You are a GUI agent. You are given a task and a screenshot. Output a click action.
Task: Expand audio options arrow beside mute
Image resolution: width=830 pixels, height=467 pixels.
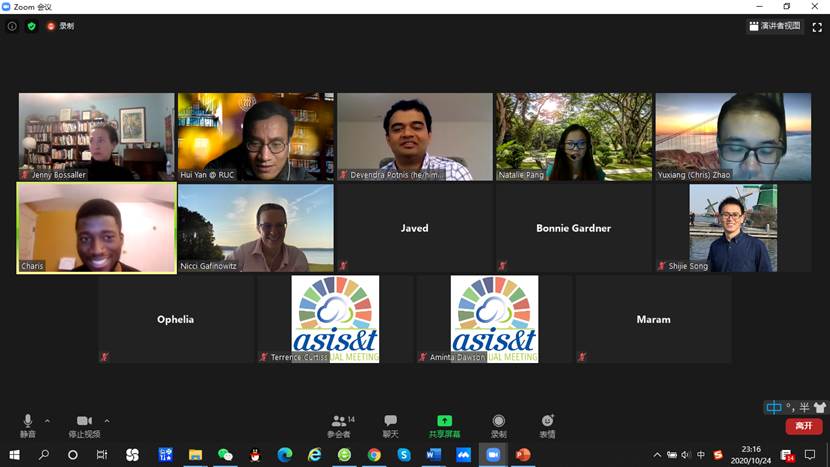click(47, 421)
